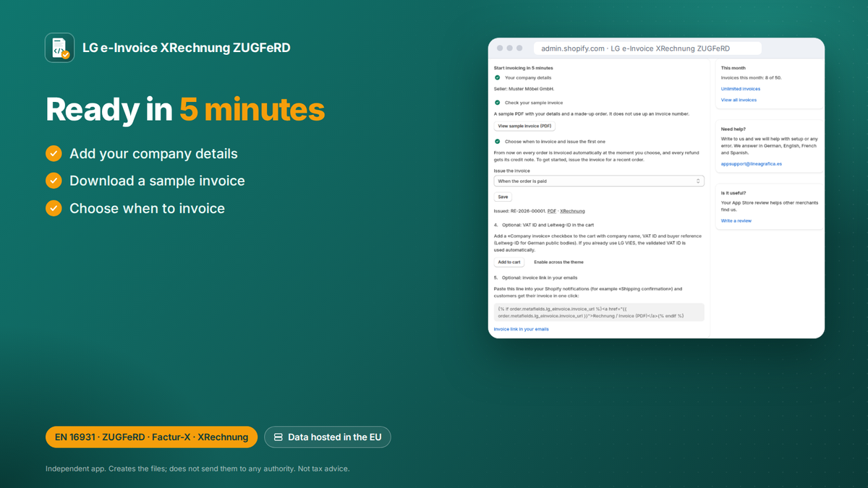868x488 pixels.
Task: Click the Save button
Action: pos(503,197)
